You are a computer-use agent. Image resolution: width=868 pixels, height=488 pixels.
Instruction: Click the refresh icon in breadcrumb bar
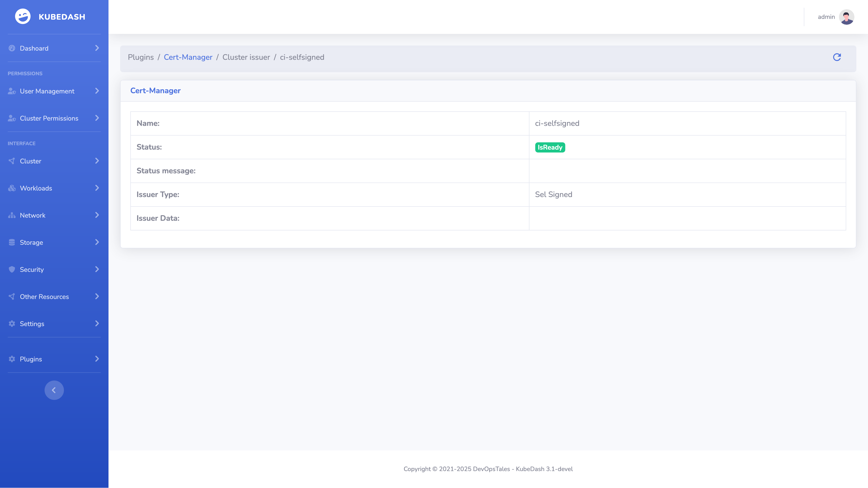[837, 57]
